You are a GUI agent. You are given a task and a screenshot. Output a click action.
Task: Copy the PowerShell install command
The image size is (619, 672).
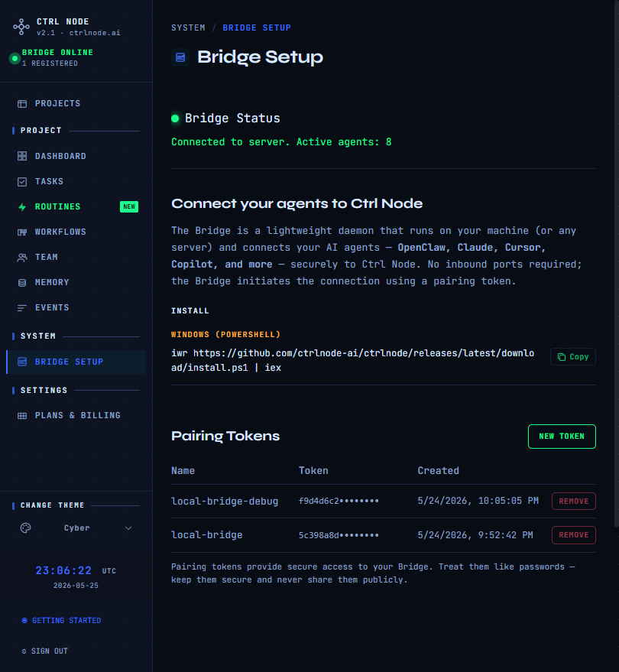(x=572, y=357)
